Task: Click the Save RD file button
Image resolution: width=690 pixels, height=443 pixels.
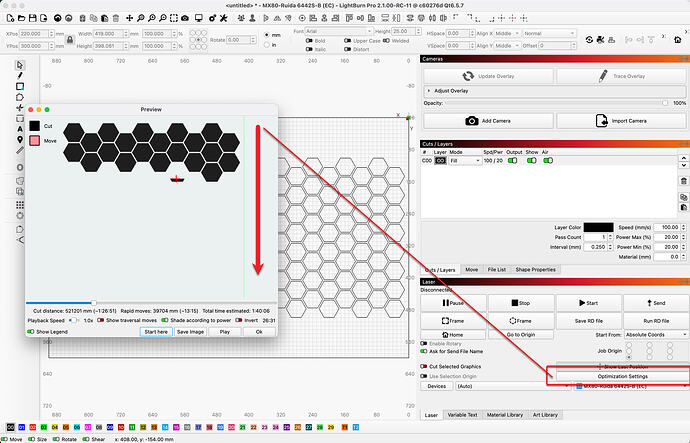Action: [589, 321]
